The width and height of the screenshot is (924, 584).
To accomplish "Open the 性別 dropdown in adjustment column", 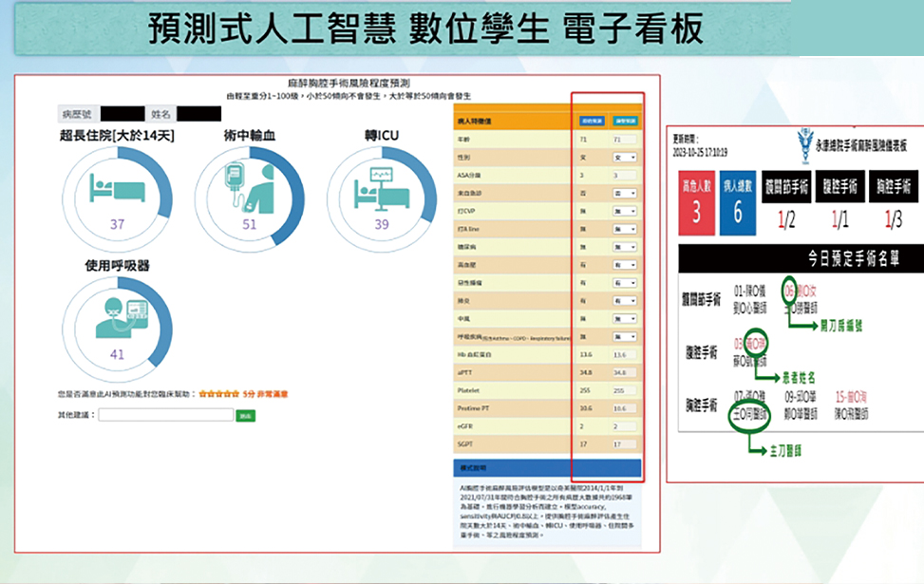I will [x=624, y=157].
